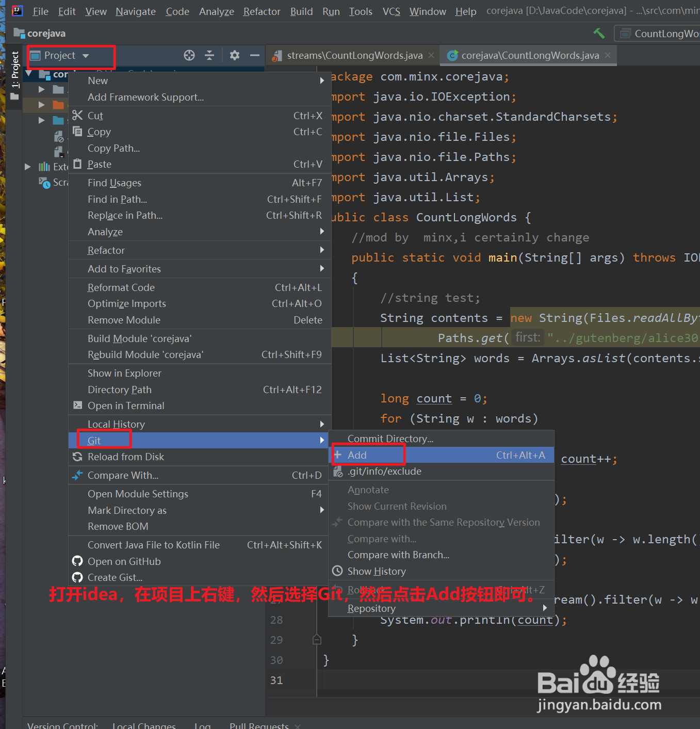Image resolution: width=700 pixels, height=729 pixels.
Task: Open the New submenu
Action: click(200, 80)
